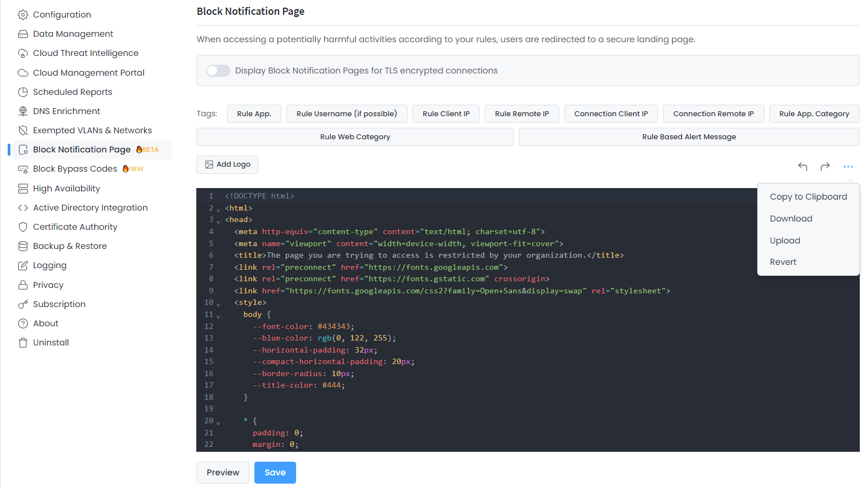The width and height of the screenshot is (868, 488).
Task: Click the --blue-color rgb value
Action: pyautogui.click(x=354, y=338)
